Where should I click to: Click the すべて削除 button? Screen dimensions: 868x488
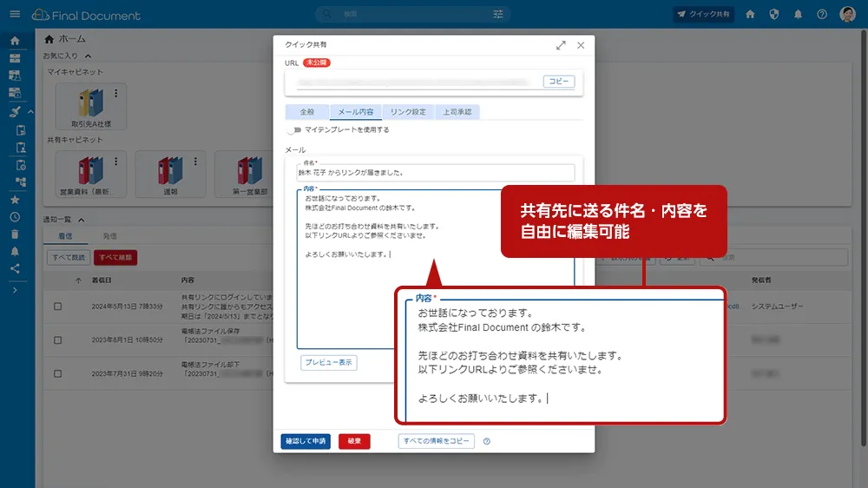pyautogui.click(x=115, y=258)
